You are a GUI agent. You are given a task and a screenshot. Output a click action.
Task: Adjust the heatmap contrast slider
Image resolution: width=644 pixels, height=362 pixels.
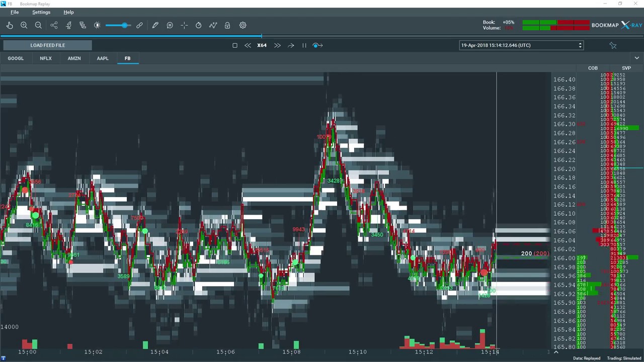tap(118, 25)
